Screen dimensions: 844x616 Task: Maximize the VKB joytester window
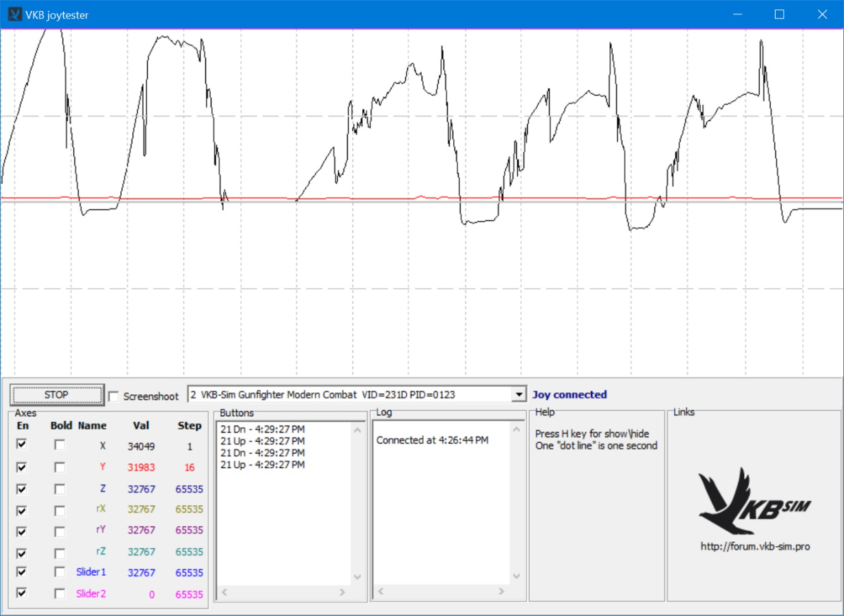click(x=779, y=14)
